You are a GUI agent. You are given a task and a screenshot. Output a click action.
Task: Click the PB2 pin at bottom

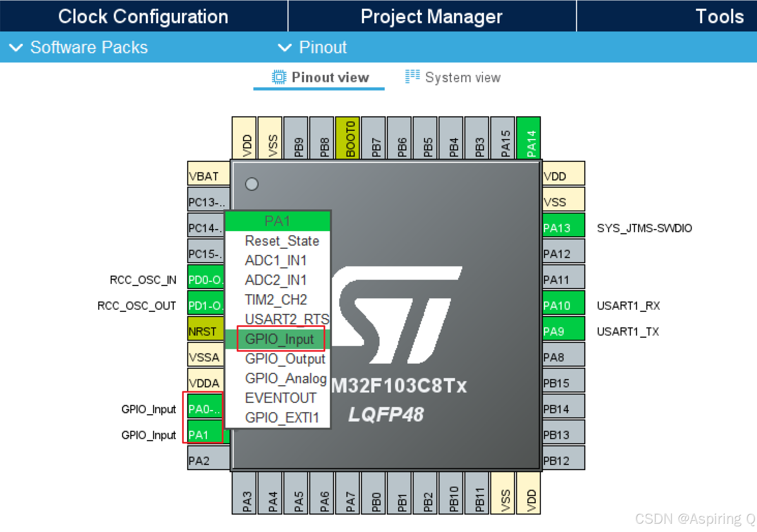click(x=425, y=493)
